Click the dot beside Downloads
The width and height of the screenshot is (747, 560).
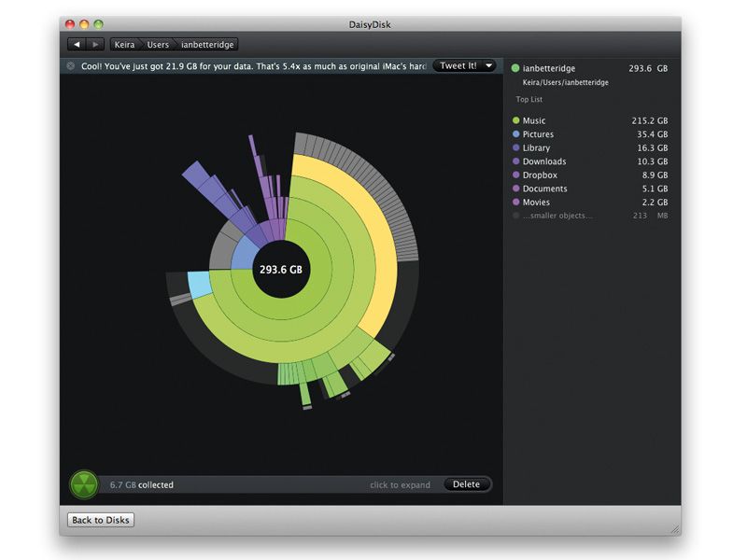click(x=514, y=161)
